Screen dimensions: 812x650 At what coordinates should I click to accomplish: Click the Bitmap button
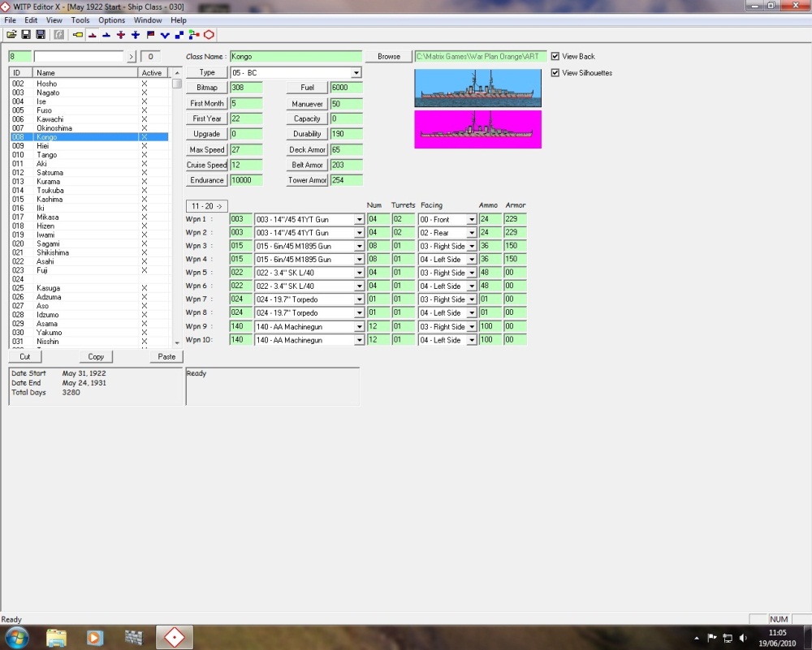[x=206, y=88]
